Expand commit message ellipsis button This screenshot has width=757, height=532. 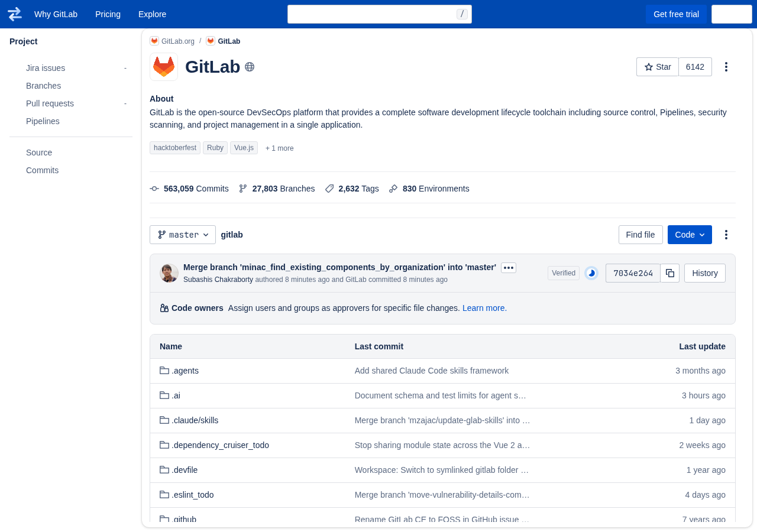point(509,268)
